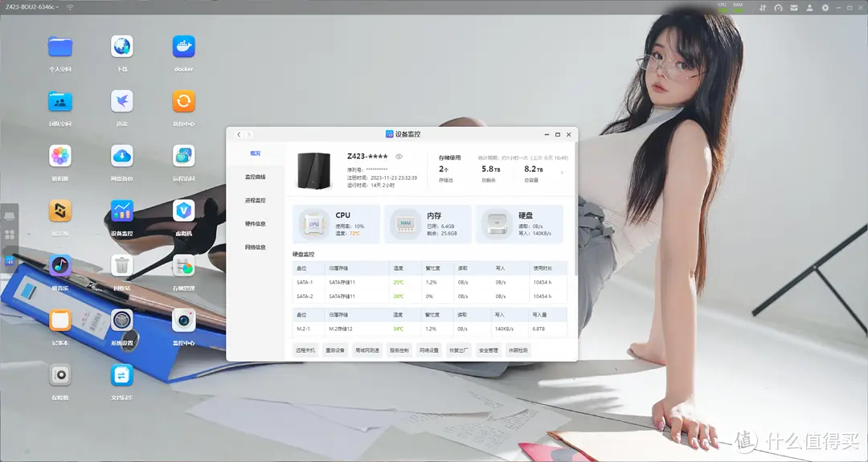Select the 硬件信息 sidebar tab
This screenshot has height=462, width=868.
(x=255, y=223)
